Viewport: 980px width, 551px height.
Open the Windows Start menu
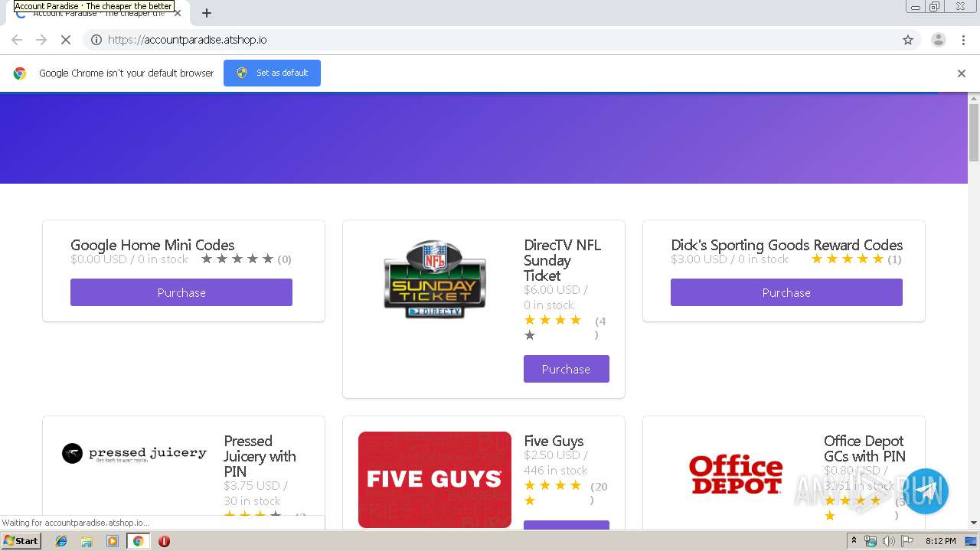[21, 541]
